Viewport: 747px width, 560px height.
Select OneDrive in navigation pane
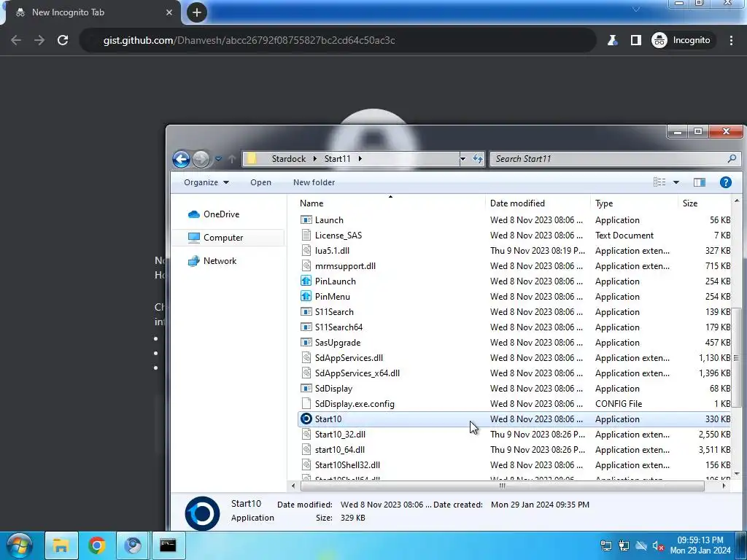pos(222,214)
